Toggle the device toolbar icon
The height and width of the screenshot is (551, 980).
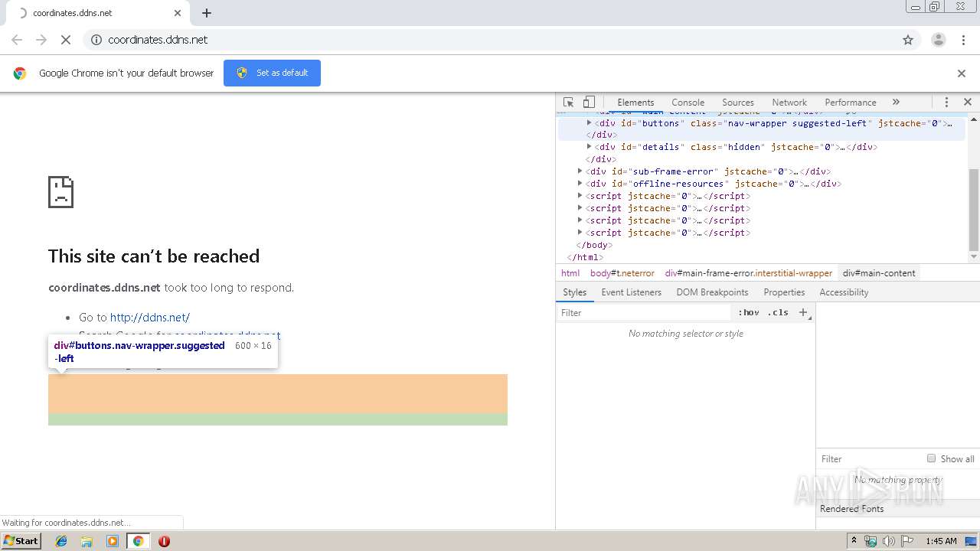tap(589, 102)
